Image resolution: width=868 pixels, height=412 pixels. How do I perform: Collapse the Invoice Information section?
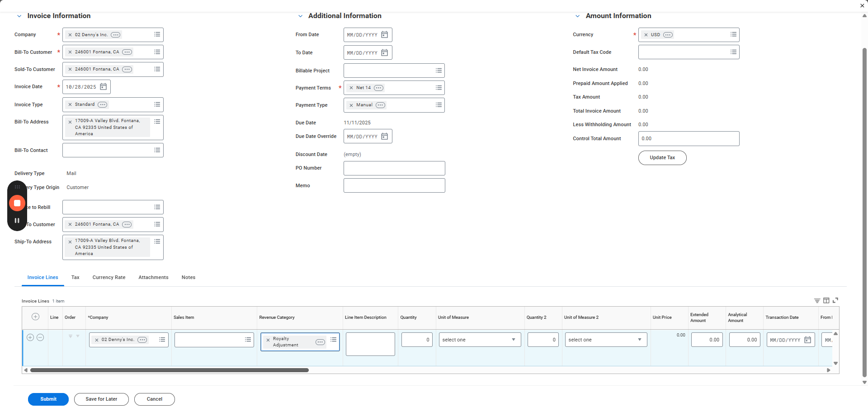tap(19, 16)
